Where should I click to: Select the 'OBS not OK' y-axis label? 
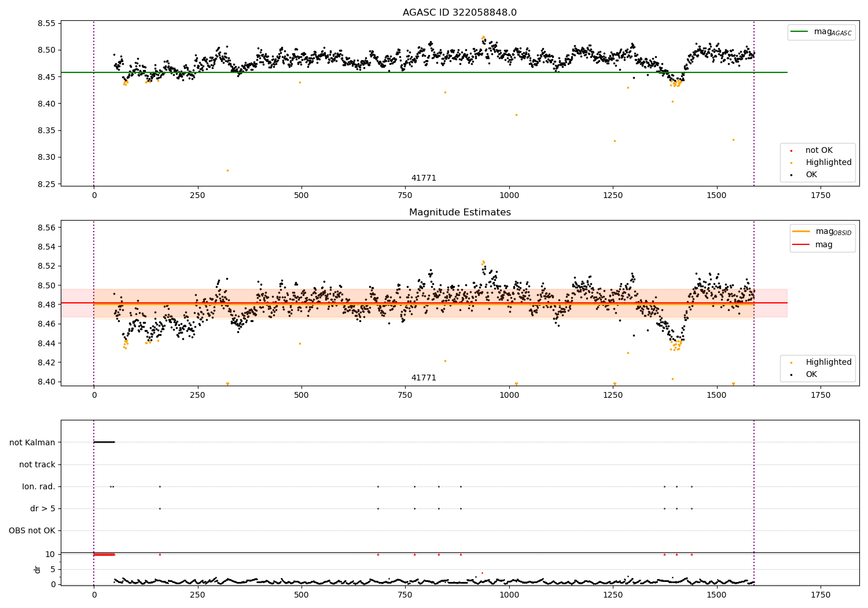click(32, 530)
